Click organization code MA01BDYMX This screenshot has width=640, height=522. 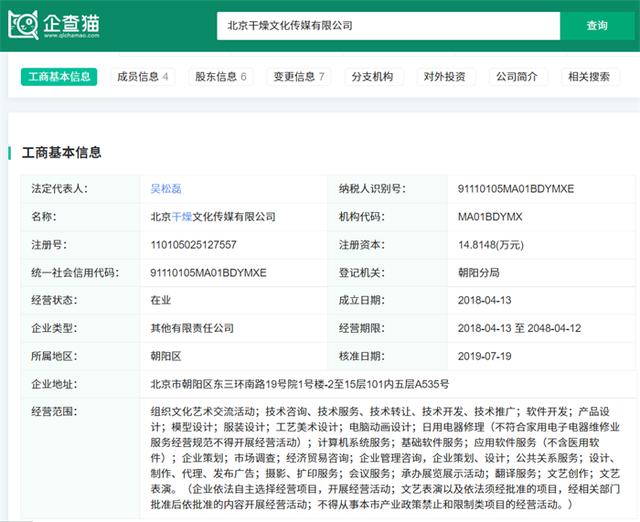[x=490, y=217]
